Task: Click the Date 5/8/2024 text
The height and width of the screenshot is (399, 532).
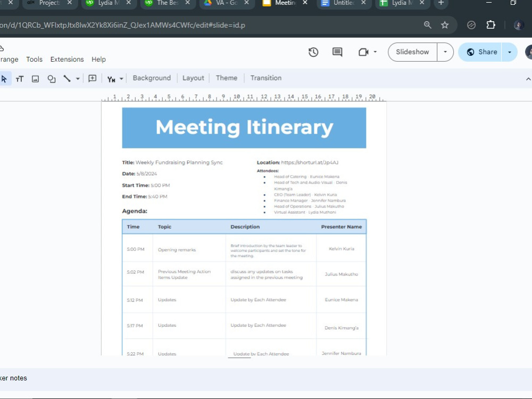Action: pyautogui.click(x=139, y=174)
